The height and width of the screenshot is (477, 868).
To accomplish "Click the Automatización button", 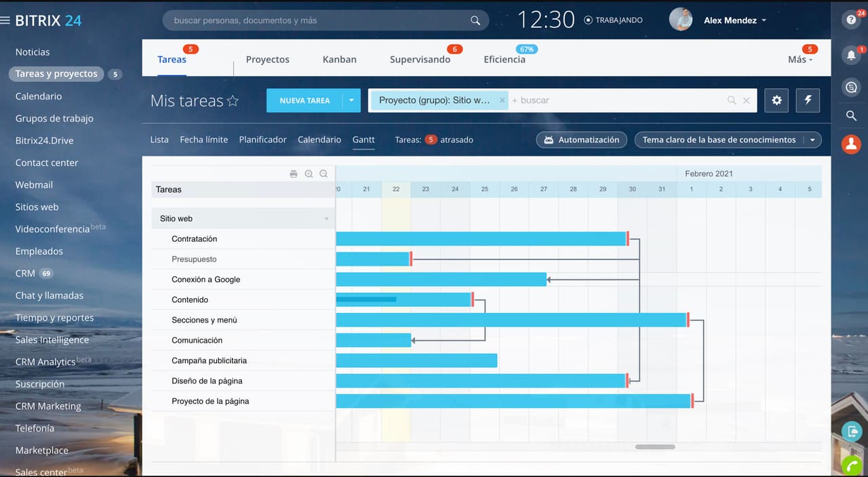I will pos(580,140).
